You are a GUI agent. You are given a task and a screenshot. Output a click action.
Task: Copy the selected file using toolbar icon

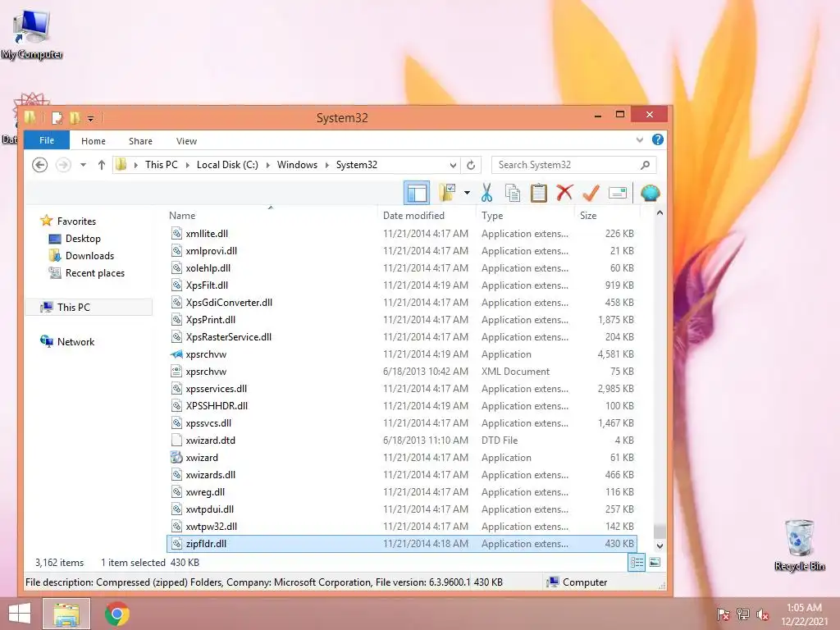coord(513,193)
